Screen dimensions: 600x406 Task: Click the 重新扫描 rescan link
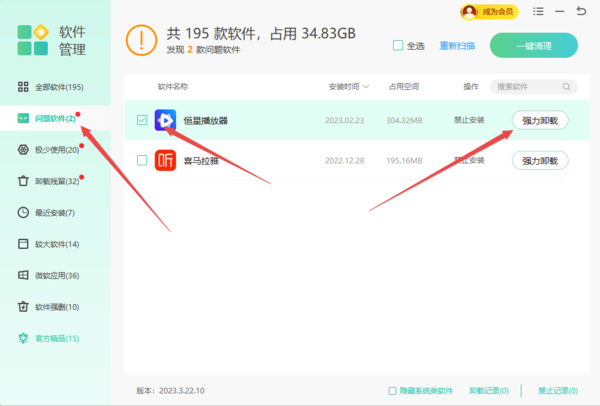(457, 46)
